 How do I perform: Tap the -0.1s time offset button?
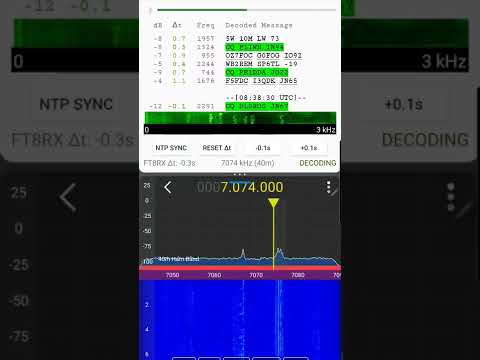click(263, 148)
